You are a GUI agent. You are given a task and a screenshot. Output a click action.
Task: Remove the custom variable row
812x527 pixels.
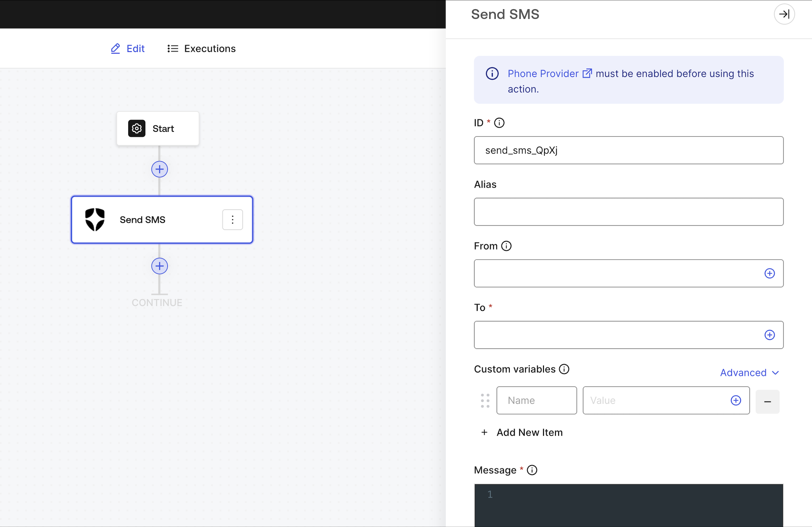coord(768,401)
